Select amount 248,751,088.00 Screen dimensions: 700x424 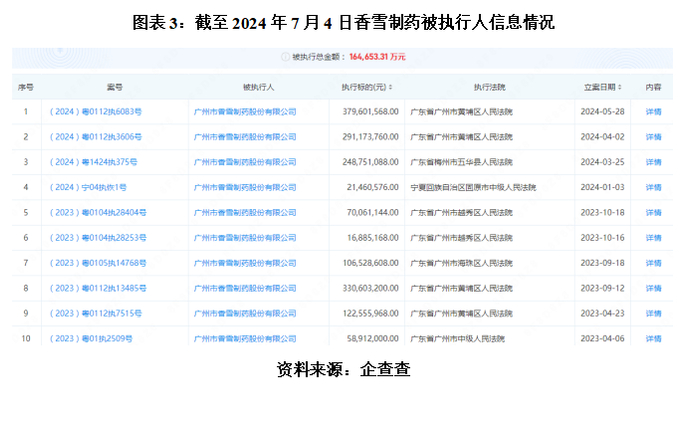click(371, 162)
